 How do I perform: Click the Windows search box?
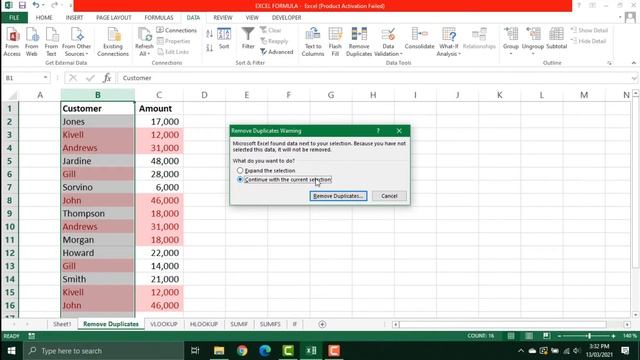coord(104,351)
